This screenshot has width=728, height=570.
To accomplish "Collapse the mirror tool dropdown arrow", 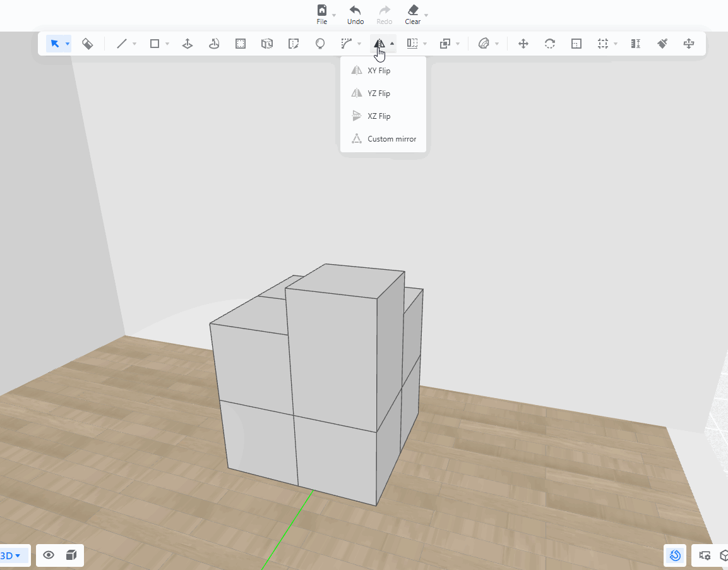I will click(x=392, y=44).
